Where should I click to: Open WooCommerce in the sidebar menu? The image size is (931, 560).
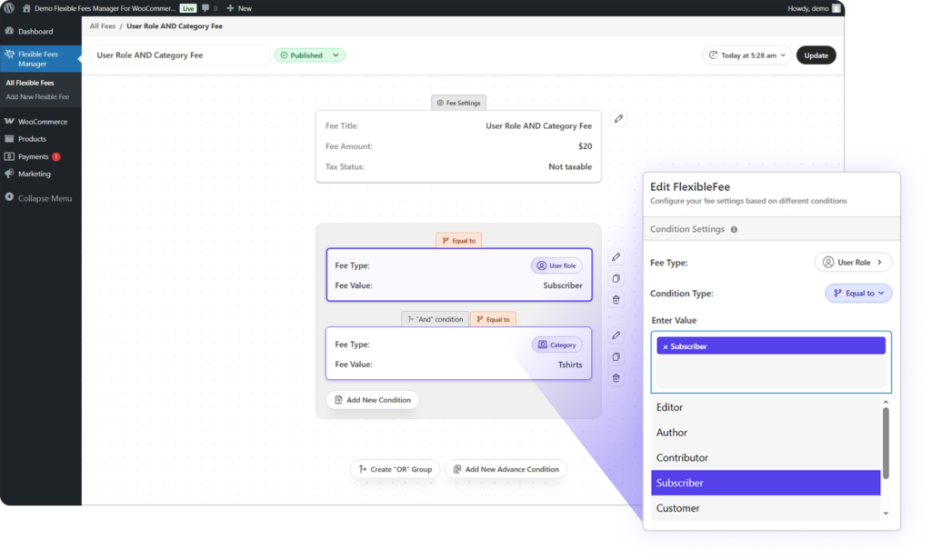pyautogui.click(x=42, y=122)
